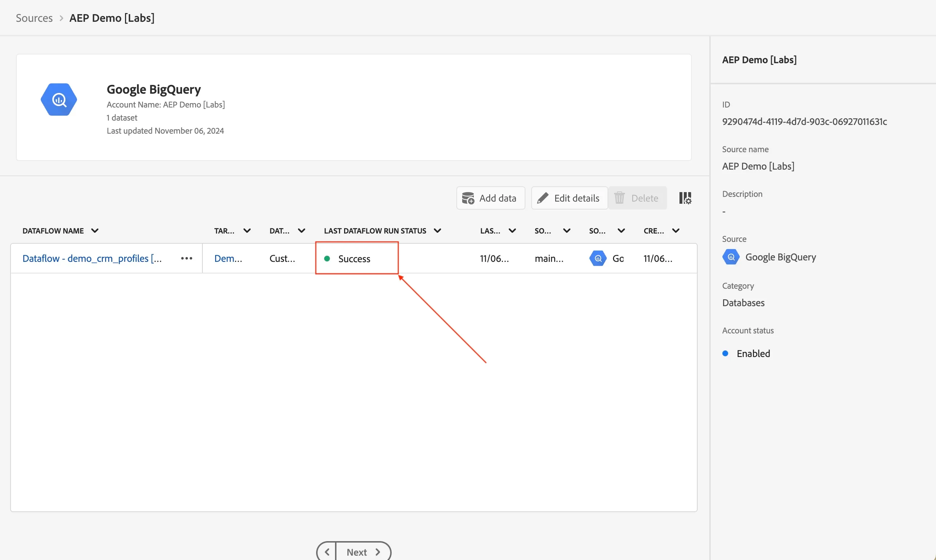The height and width of the screenshot is (560, 936).
Task: Click the AEP Demo [Labs] breadcrumb title
Action: (x=112, y=18)
